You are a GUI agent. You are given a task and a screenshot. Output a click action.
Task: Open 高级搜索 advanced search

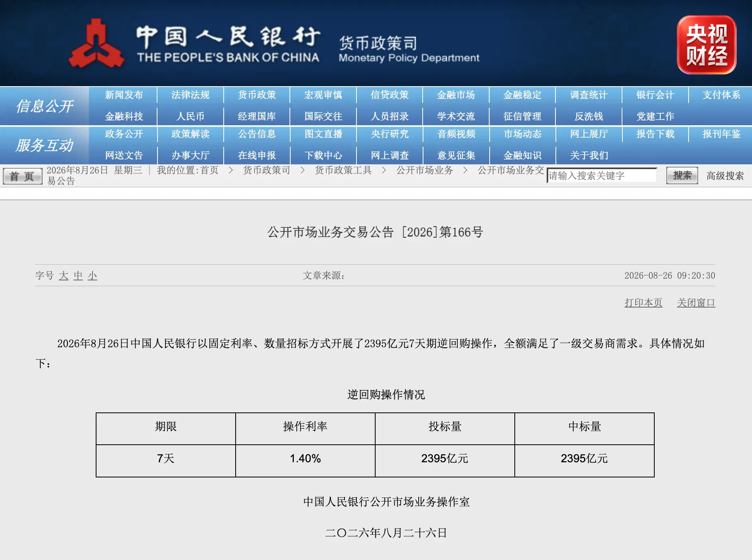725,176
